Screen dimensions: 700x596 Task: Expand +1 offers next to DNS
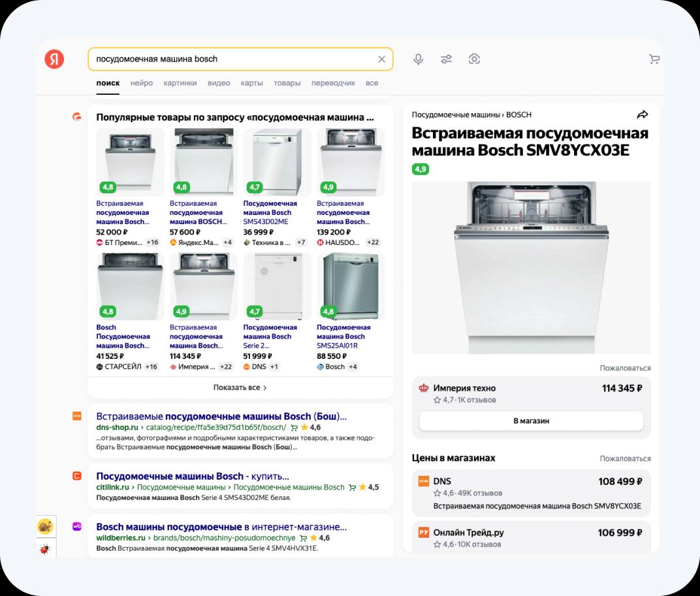[x=274, y=367]
